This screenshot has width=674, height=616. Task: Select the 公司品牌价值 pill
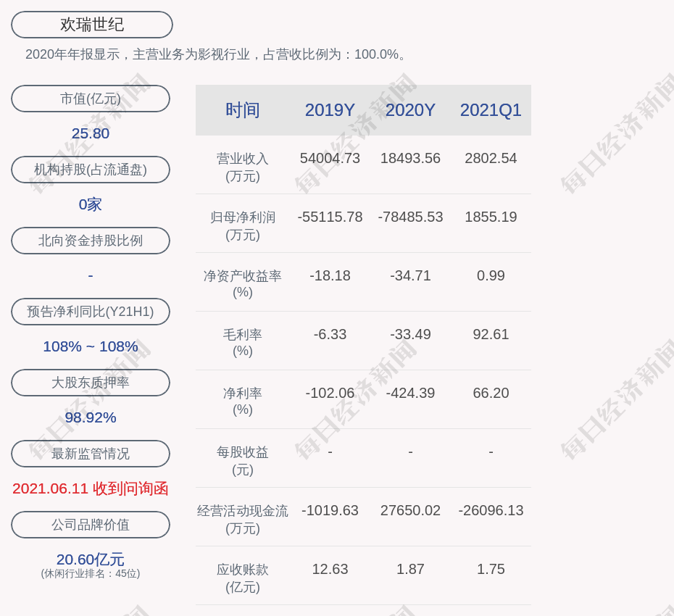point(91,525)
